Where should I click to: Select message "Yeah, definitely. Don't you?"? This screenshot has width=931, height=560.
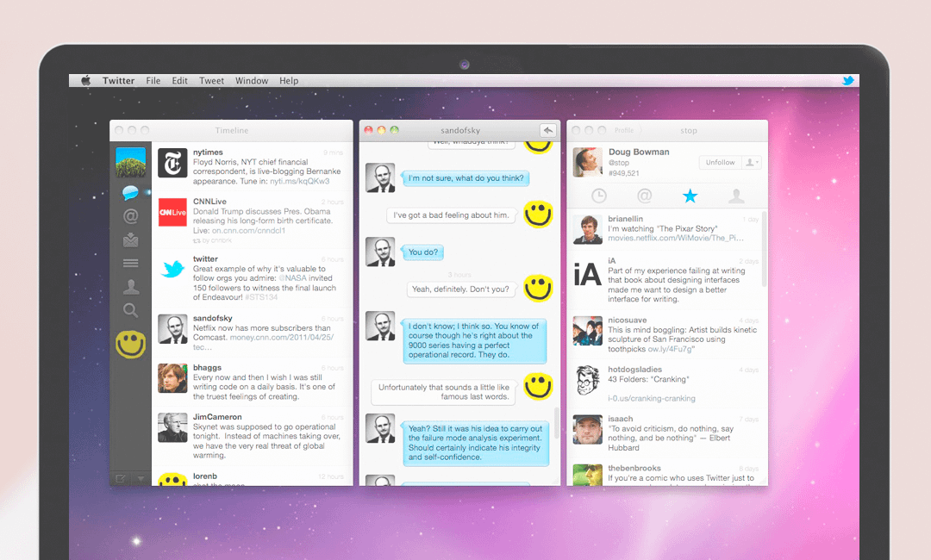click(460, 289)
